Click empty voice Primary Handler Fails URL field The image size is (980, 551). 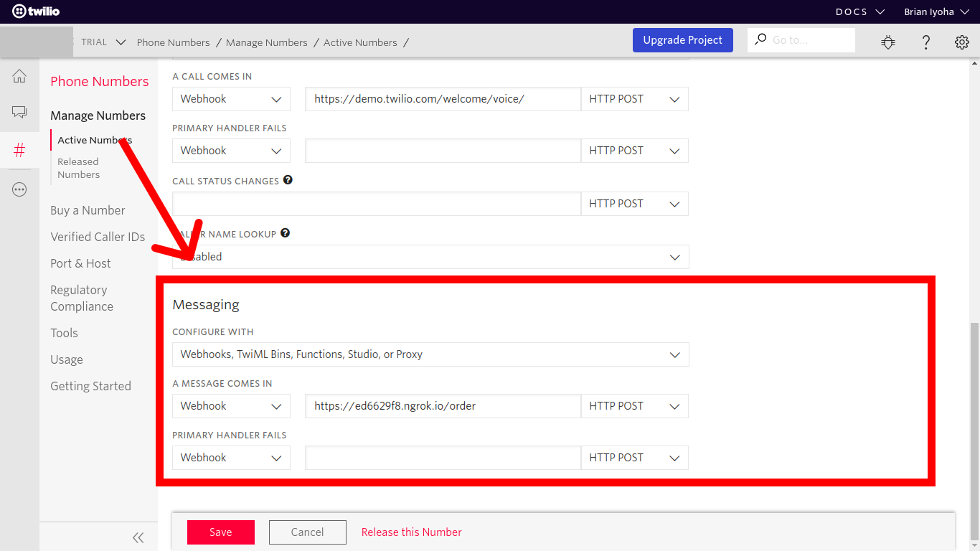click(443, 151)
